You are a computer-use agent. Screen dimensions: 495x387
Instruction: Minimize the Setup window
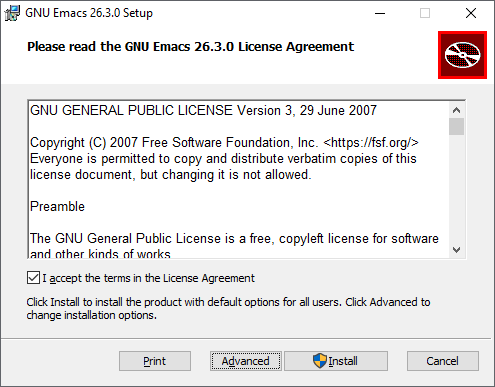(380, 13)
